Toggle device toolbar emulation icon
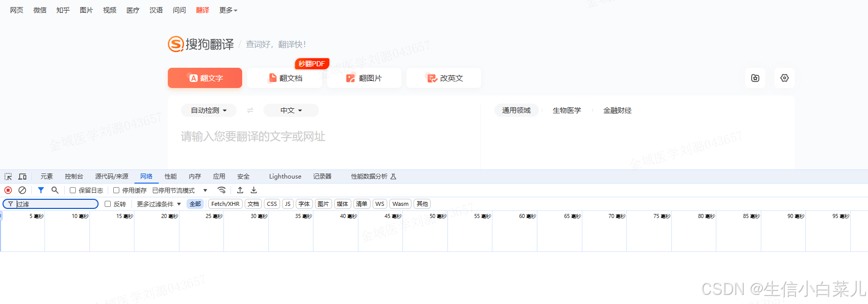The height and width of the screenshot is (304, 868). tap(22, 177)
